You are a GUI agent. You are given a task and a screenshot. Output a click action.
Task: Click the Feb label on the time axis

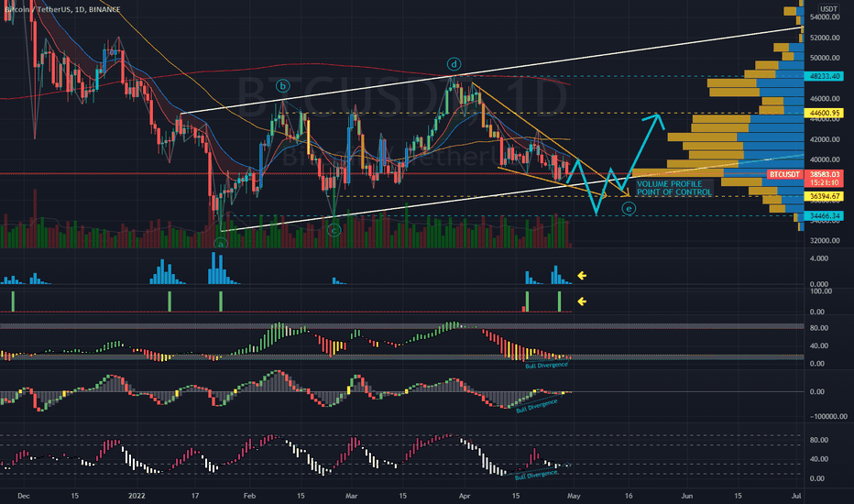249,496
